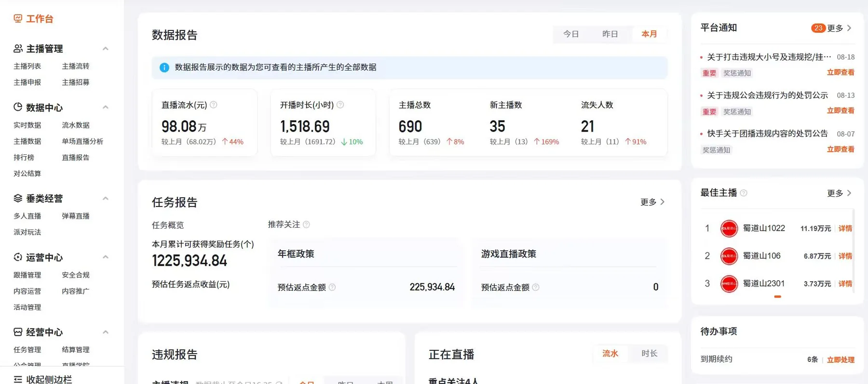868x384 pixels.
Task: Open 主播列表 in sidebar
Action: (27, 66)
